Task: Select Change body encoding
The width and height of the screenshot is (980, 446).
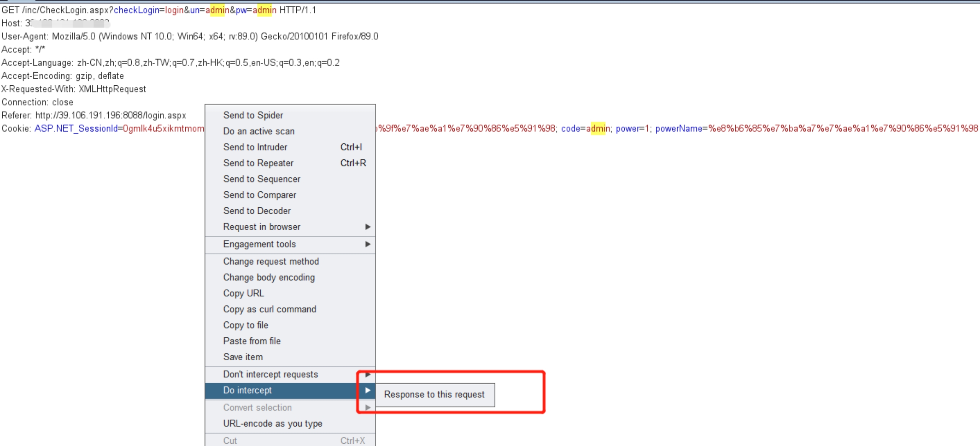Action: 269,277
